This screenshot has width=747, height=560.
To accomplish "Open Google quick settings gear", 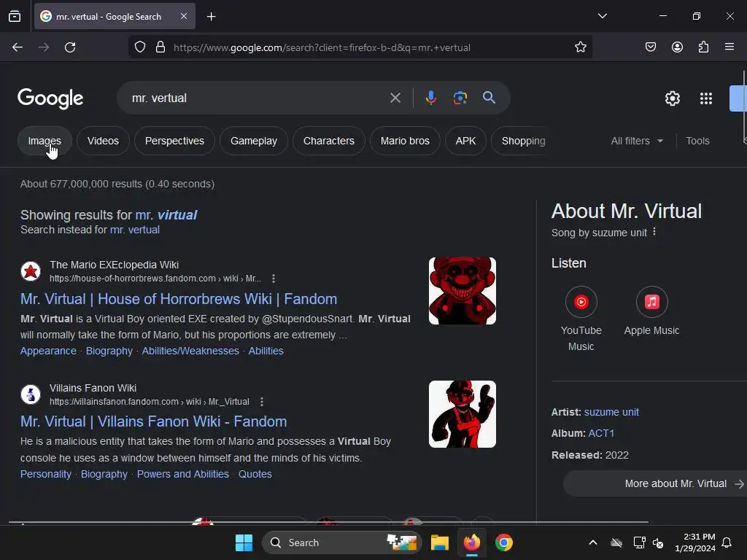I will 672,98.
